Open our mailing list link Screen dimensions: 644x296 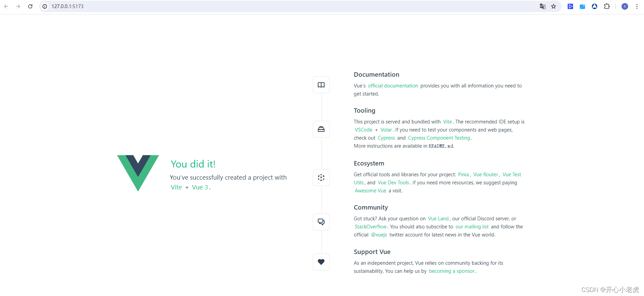(x=472, y=227)
